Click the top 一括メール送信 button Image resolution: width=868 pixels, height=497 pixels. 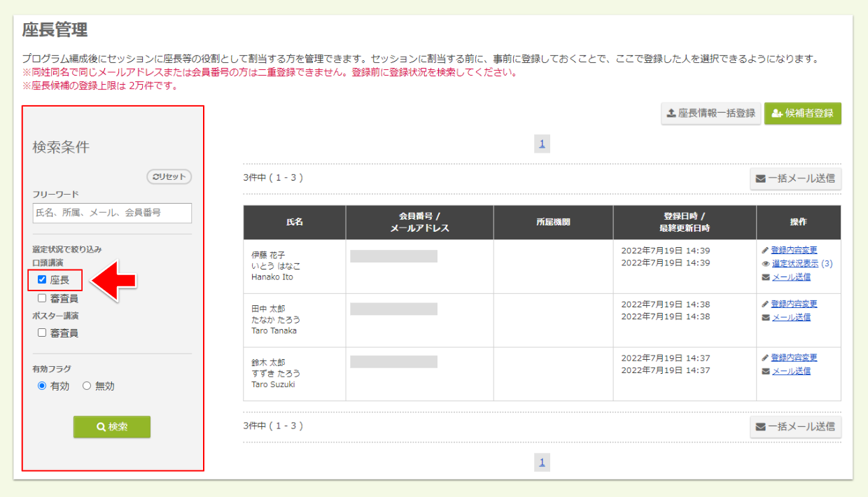[795, 178]
